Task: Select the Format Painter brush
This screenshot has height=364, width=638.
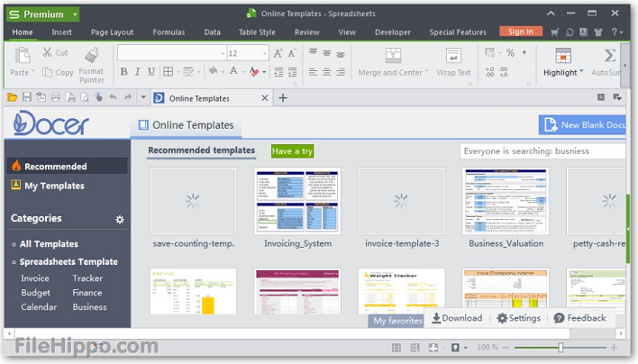Action: [x=92, y=55]
